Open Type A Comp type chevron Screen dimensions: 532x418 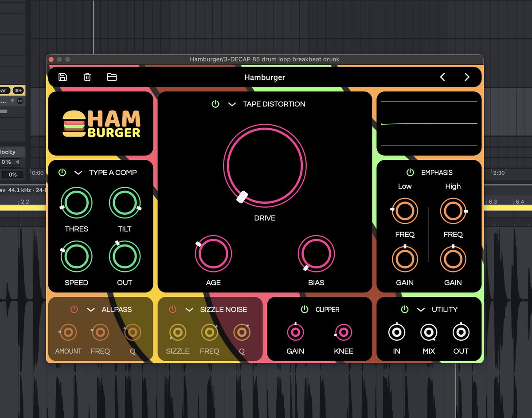click(78, 173)
